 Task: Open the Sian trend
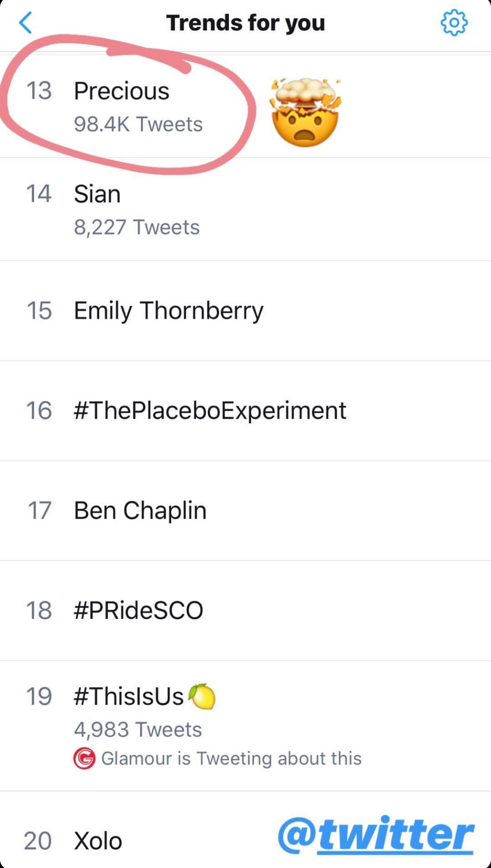pos(245,209)
